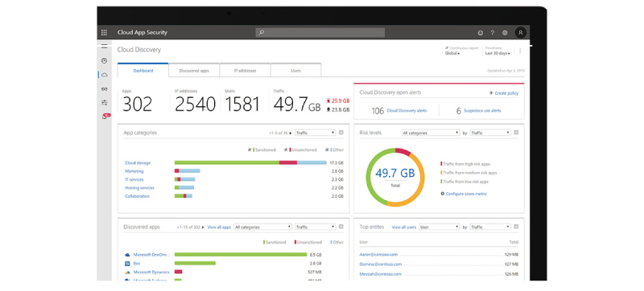This screenshot has height=291, width=644.
Task: Click the download traffic arrow icon
Action: click(328, 109)
